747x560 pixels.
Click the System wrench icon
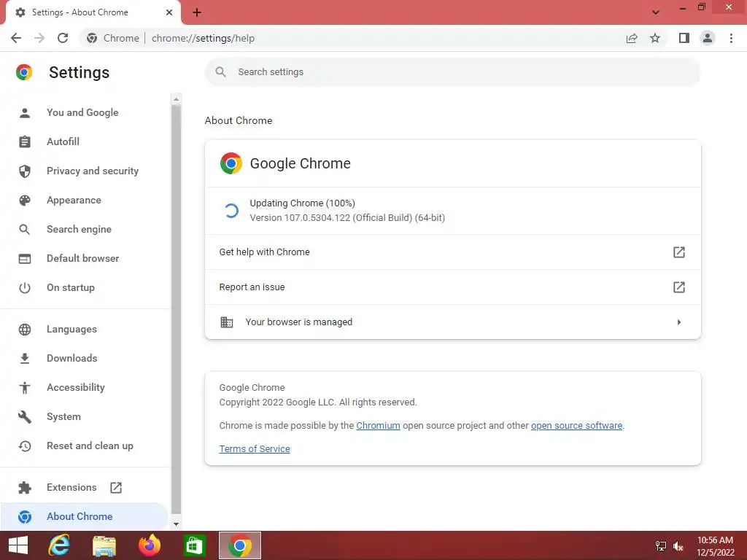(25, 416)
